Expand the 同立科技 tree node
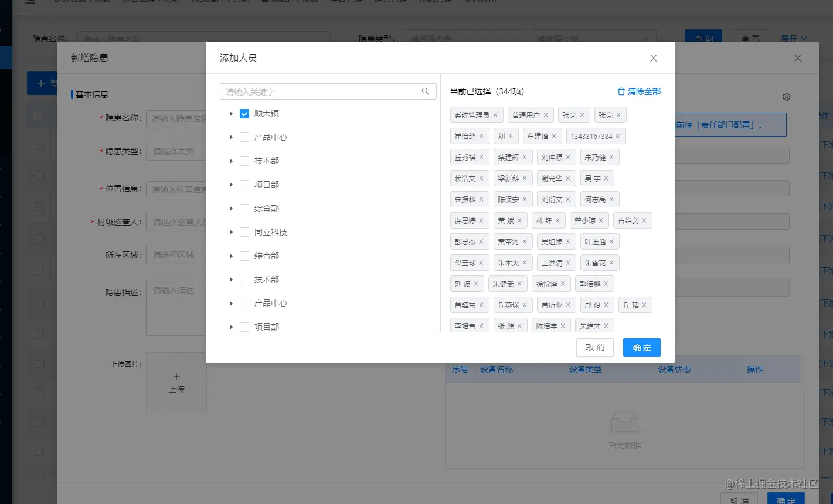 pyautogui.click(x=232, y=232)
